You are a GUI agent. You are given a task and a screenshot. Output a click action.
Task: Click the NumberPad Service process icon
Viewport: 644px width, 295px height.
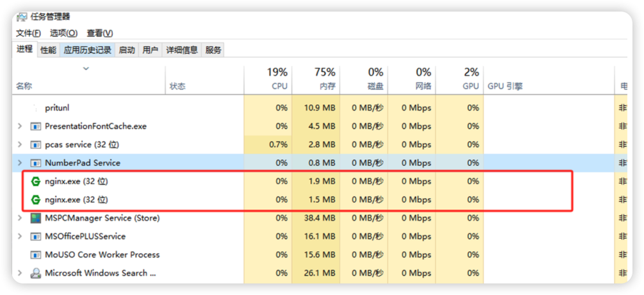click(x=36, y=163)
